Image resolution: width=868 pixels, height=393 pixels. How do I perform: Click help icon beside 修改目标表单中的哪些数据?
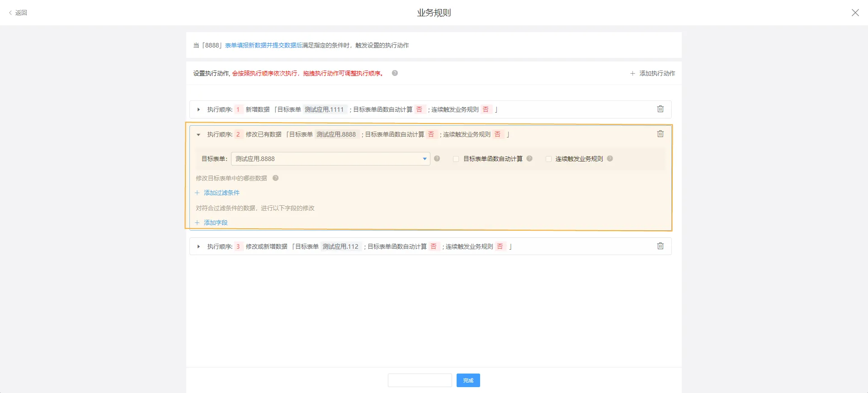pos(275,178)
